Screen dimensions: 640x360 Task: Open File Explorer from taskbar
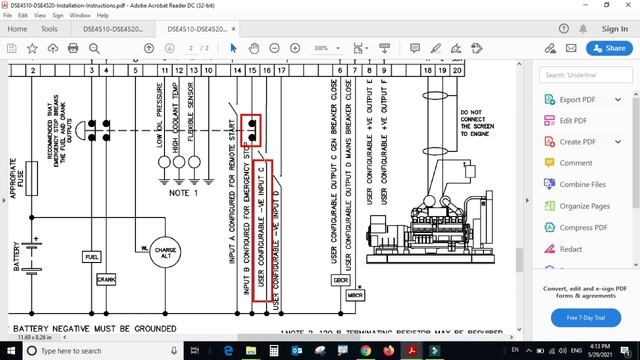tap(251, 351)
